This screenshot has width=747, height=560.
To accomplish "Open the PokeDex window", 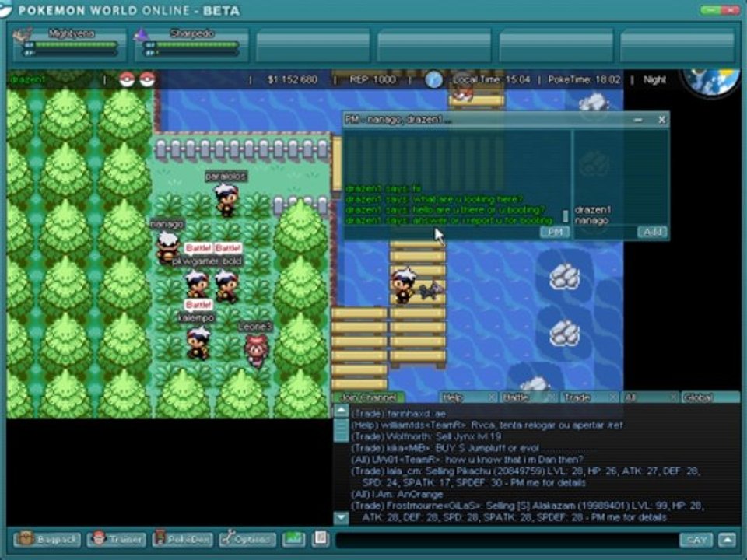I will pos(182,539).
